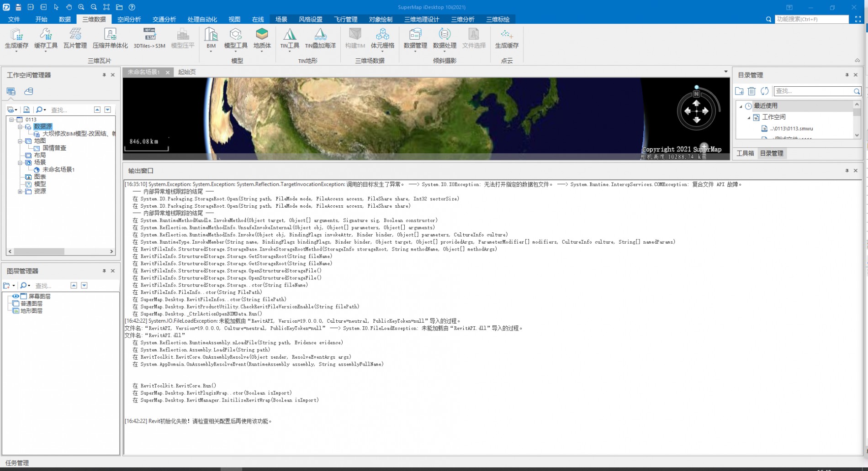The width and height of the screenshot is (868, 471).
Task: Switch to the 工具箱 panel tab
Action: pos(745,153)
